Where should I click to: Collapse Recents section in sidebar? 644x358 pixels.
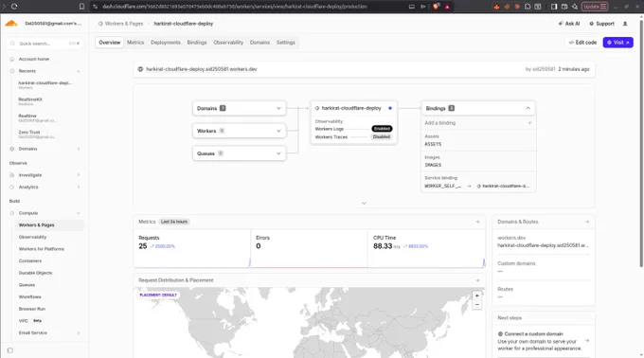(78, 71)
